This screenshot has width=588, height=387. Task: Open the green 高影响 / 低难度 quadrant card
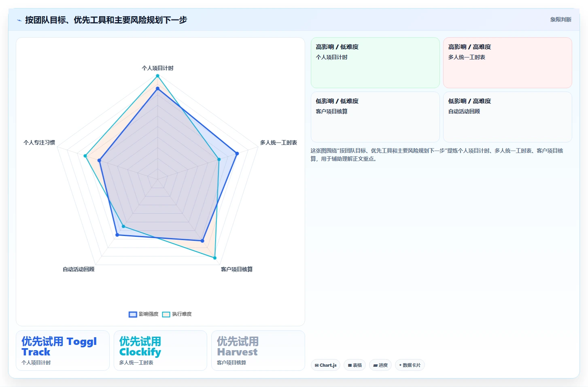pos(375,63)
